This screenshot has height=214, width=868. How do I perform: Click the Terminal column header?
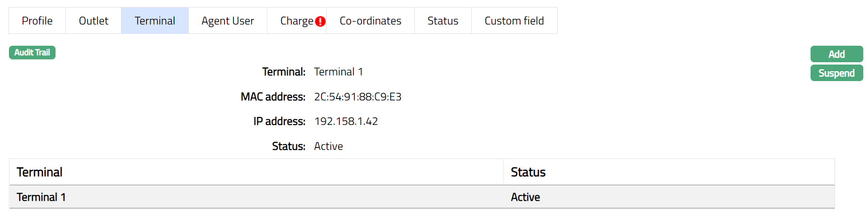pos(40,172)
